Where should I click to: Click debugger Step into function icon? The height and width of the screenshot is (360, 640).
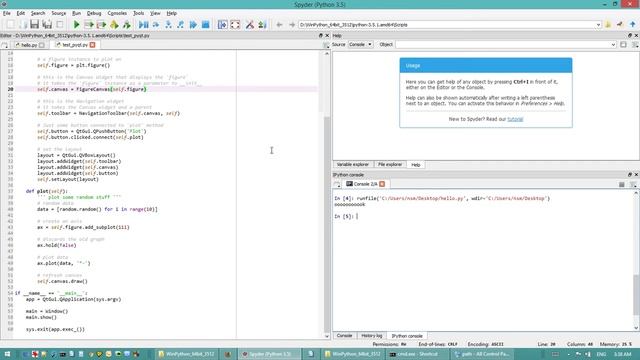click(x=168, y=24)
